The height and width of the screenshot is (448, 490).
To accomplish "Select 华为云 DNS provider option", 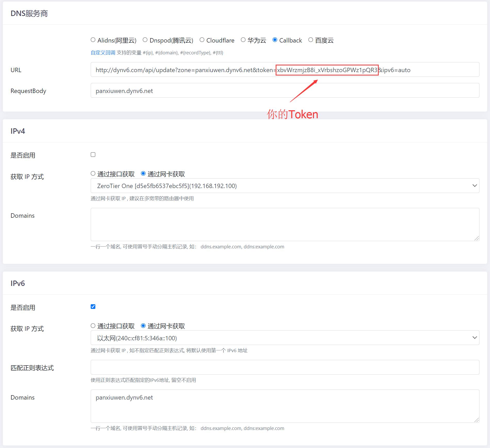I will click(243, 40).
